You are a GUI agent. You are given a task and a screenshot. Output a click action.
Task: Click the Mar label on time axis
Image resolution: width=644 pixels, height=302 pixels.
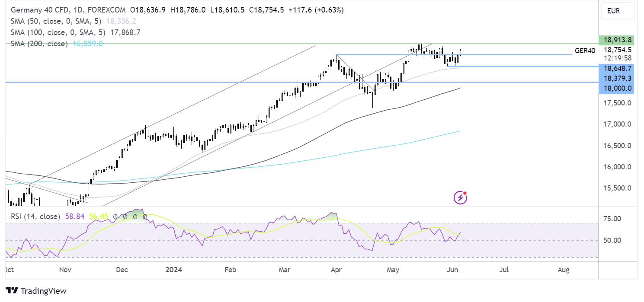tap(284, 270)
